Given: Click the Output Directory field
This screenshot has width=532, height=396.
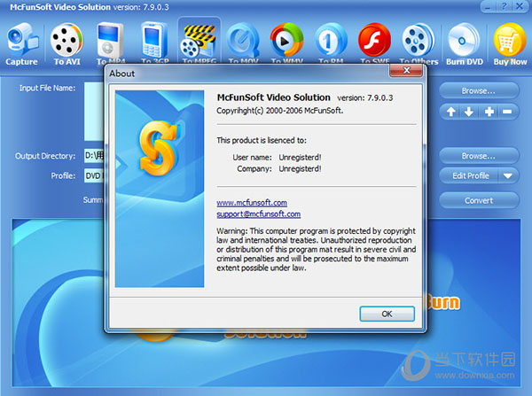Looking at the screenshot, I should pyautogui.click(x=94, y=156).
